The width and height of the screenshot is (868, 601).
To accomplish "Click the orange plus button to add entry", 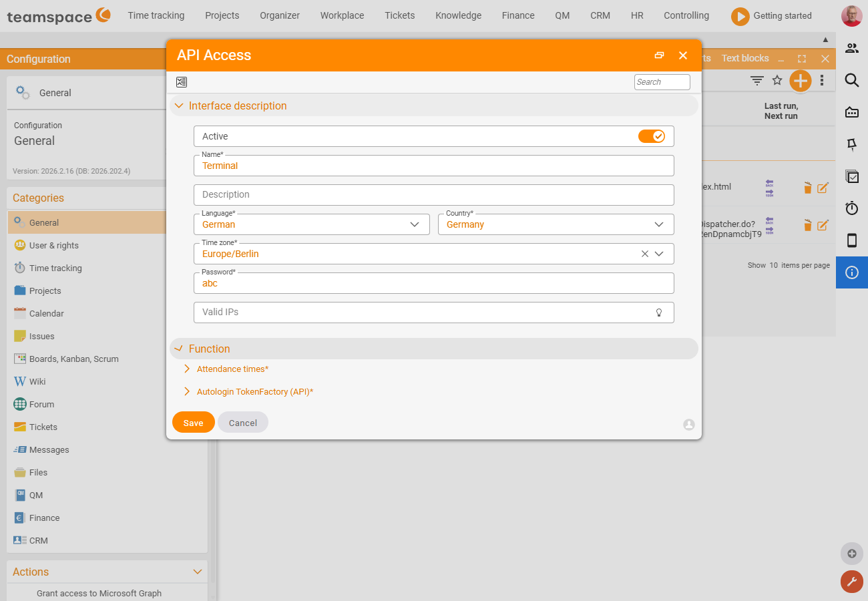I will pyautogui.click(x=800, y=81).
